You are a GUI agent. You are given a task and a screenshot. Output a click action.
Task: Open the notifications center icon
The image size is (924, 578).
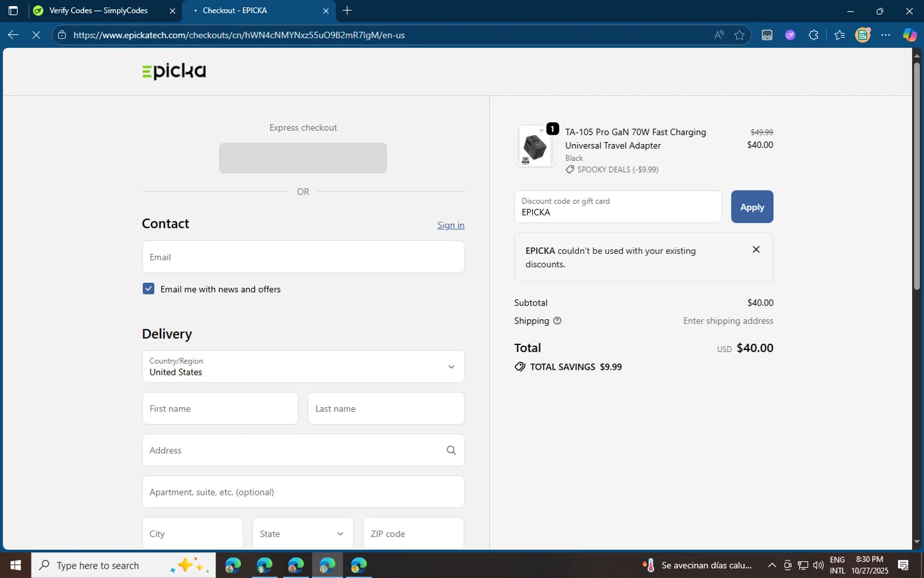tap(904, 565)
